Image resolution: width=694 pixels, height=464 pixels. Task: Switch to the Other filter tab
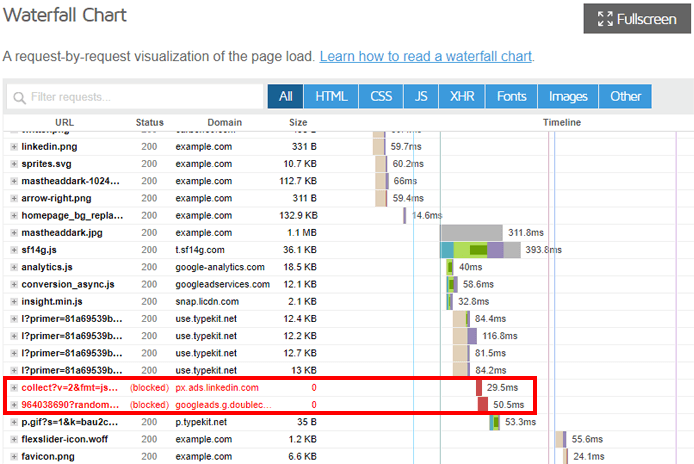625,96
